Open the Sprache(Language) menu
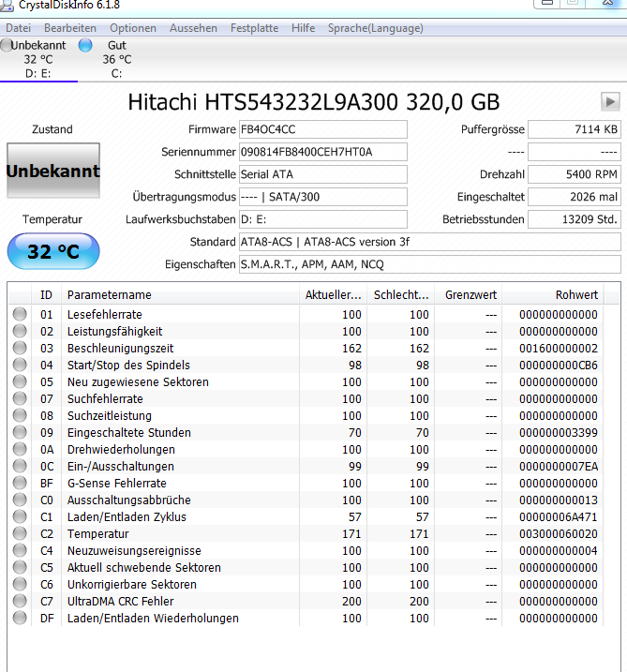Viewport: 627px width, 672px height. [376, 28]
